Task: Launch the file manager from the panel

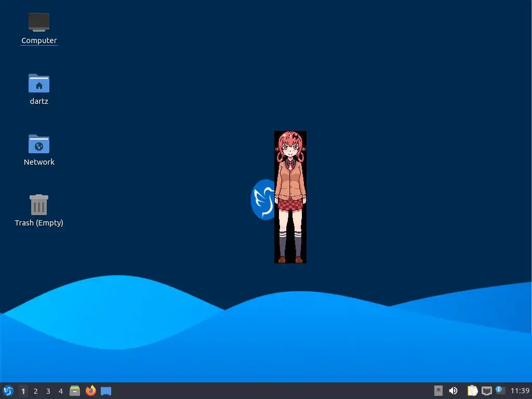Action: 75,391
